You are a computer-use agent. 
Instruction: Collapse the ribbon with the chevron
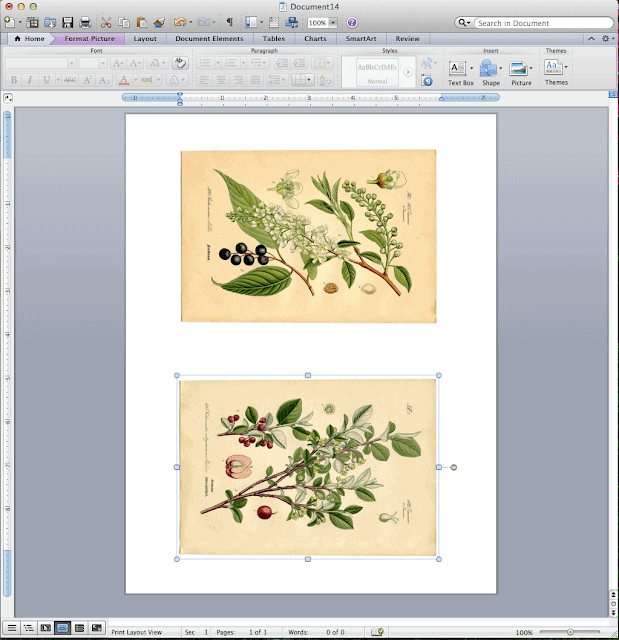coord(591,39)
